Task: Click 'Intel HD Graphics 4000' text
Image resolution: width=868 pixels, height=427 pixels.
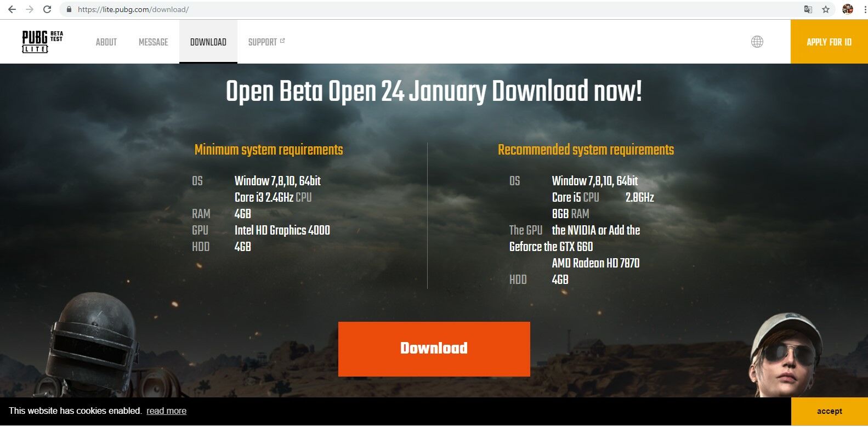Action: pos(282,230)
